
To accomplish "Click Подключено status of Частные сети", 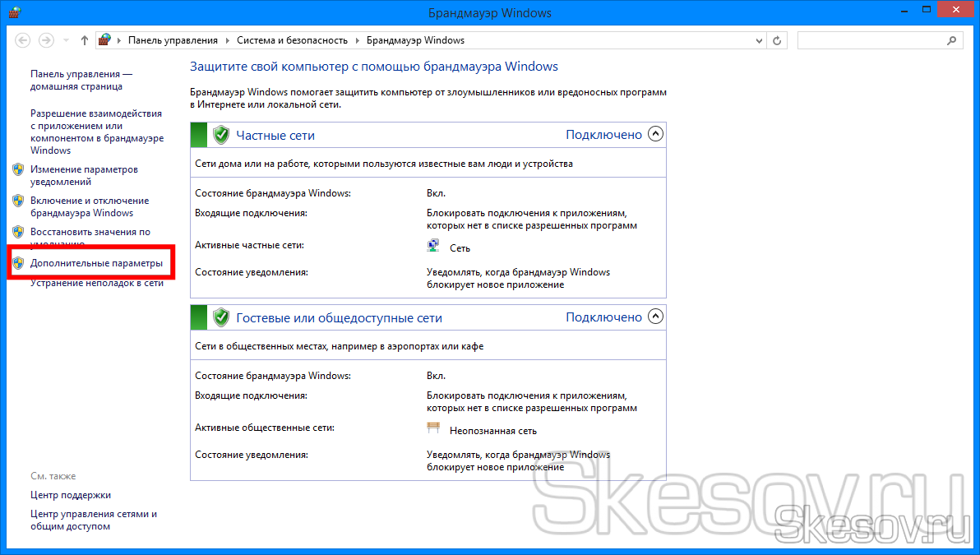I will click(603, 135).
